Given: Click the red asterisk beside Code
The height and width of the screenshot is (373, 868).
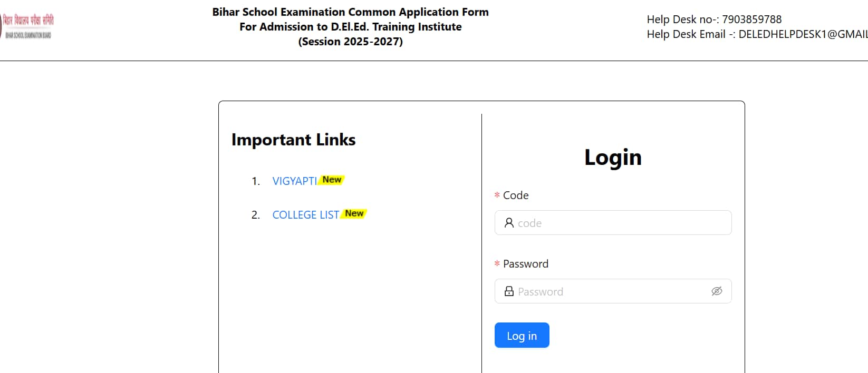Looking at the screenshot, I should pos(497,195).
